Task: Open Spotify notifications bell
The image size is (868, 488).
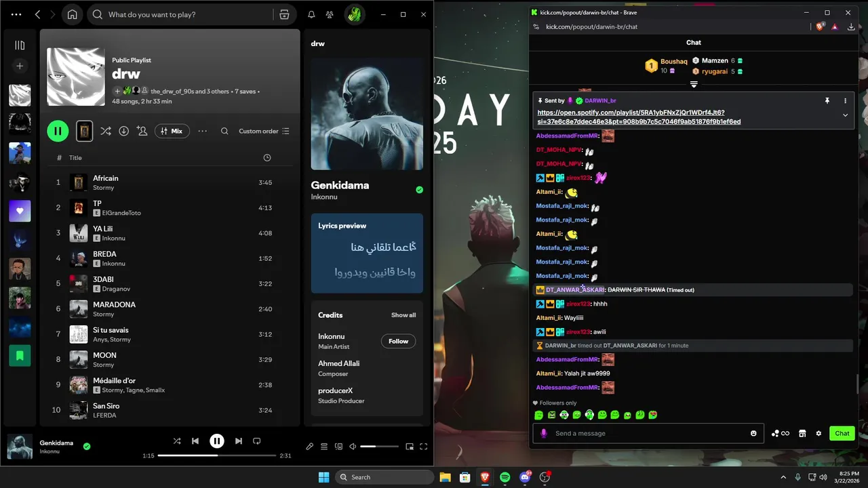Action: point(311,14)
